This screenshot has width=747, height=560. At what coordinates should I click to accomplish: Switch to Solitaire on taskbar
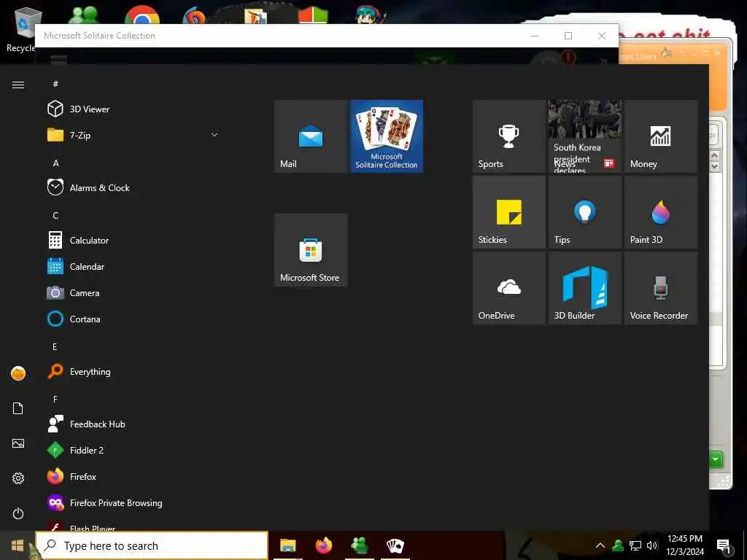pos(395,545)
